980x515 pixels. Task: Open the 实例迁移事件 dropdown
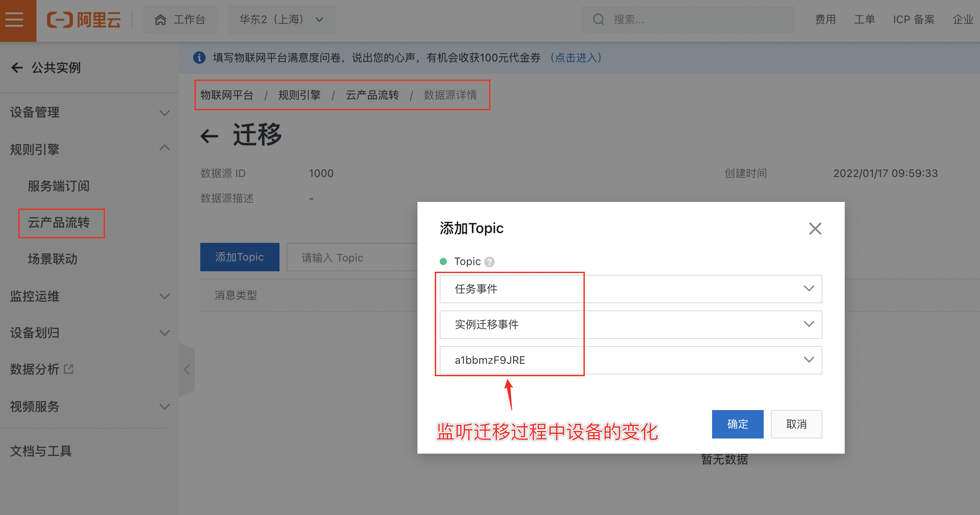pos(631,325)
